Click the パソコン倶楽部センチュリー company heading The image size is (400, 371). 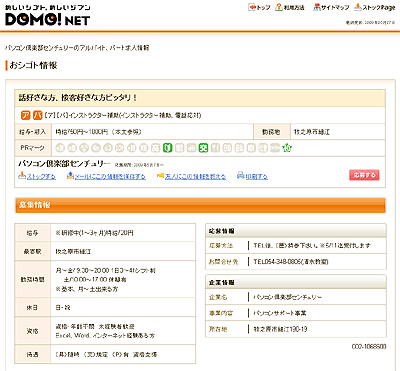(x=64, y=164)
